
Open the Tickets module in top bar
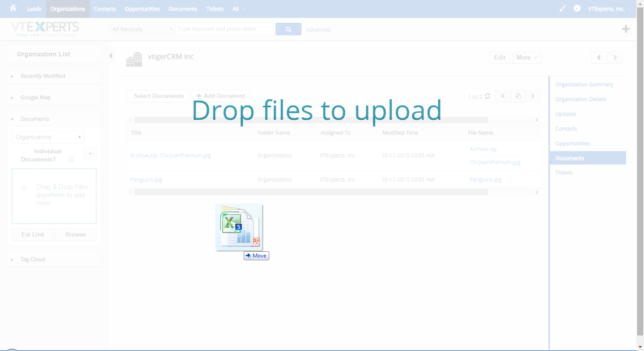click(x=215, y=9)
